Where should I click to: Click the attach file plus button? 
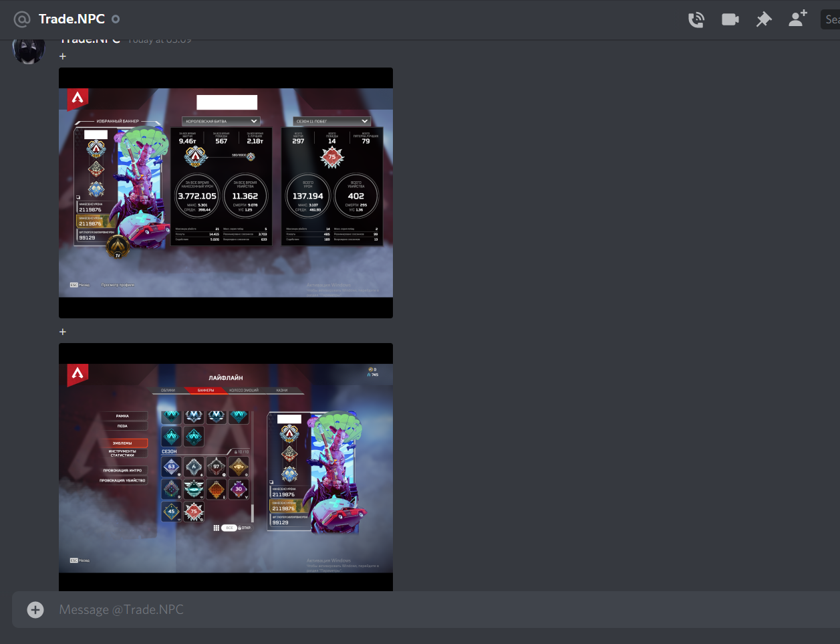35,609
